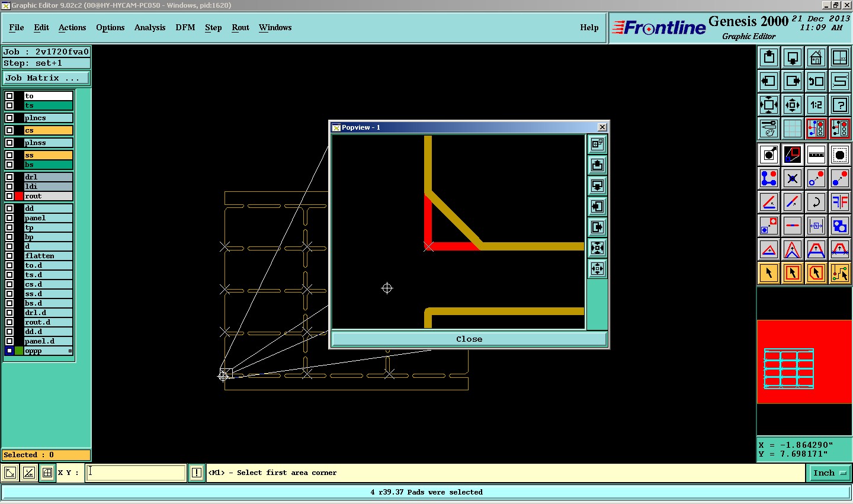Open the DFM menu
The width and height of the screenshot is (853, 504).
click(185, 27)
